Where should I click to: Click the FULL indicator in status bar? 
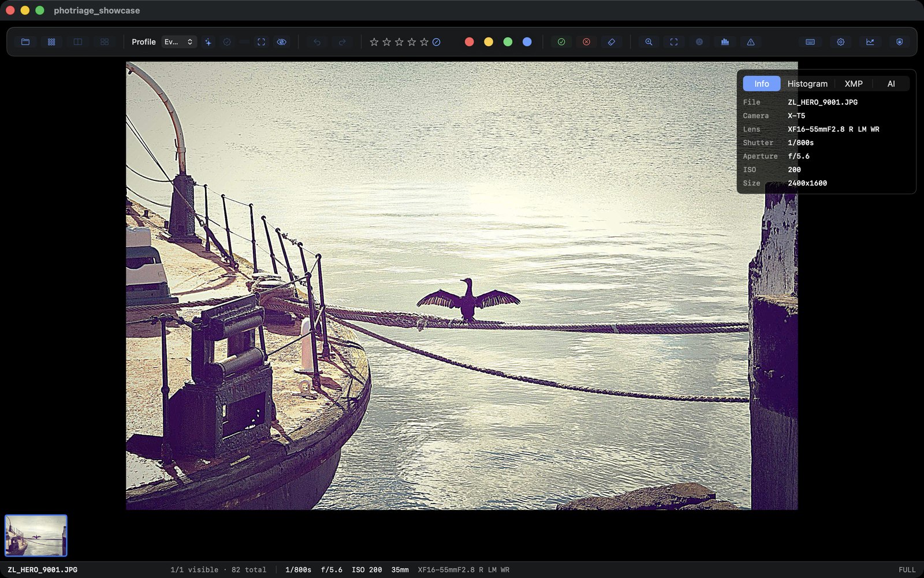coord(907,570)
